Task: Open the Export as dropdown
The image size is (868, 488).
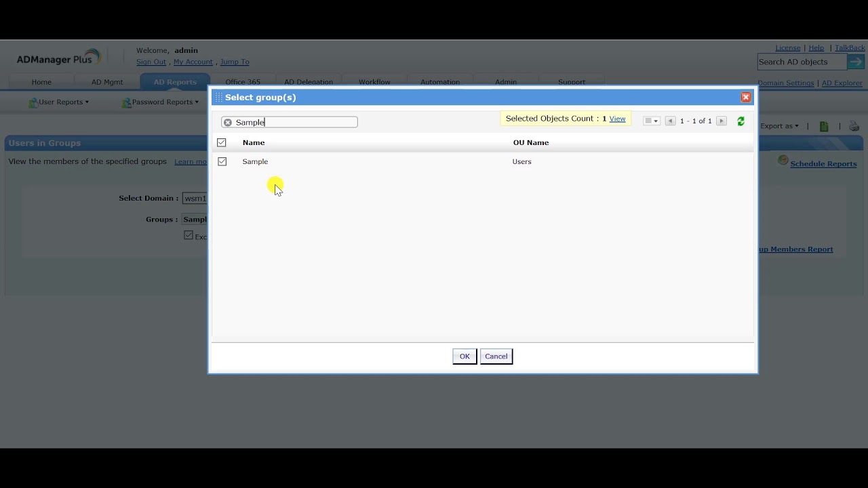Action: [779, 126]
